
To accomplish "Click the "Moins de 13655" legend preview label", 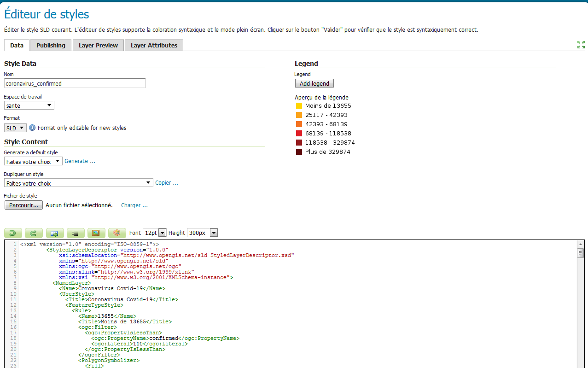I will 328,106.
